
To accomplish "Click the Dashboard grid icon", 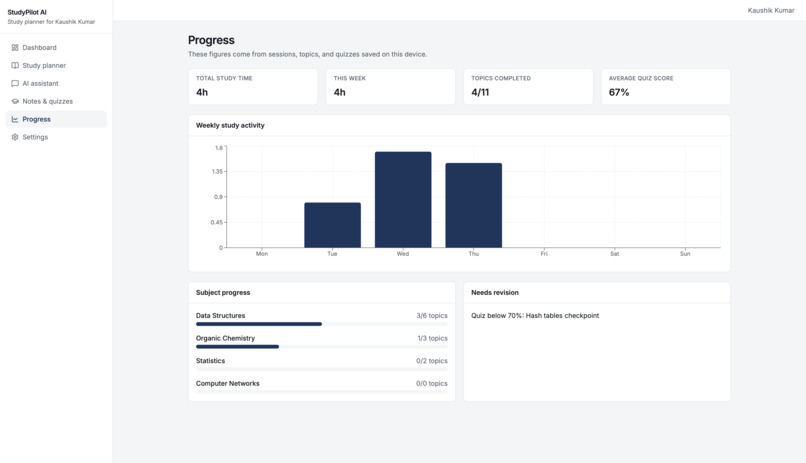I will click(15, 47).
